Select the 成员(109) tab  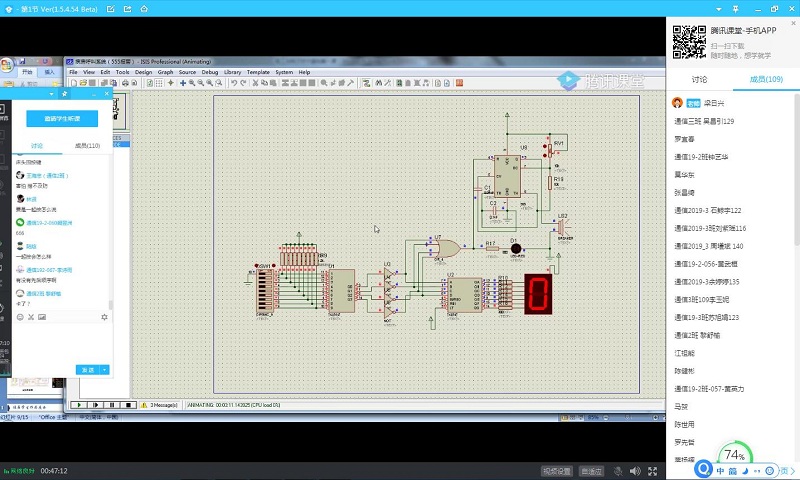click(x=766, y=79)
